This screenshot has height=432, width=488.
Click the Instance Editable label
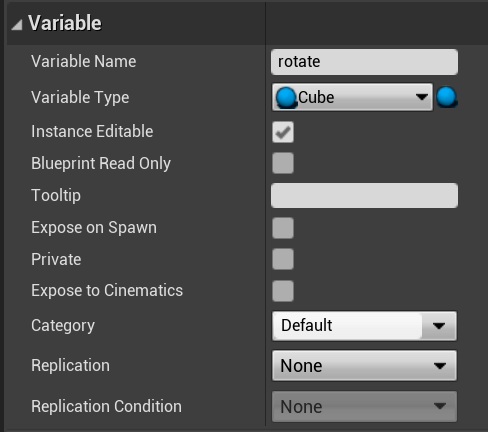[92, 131]
